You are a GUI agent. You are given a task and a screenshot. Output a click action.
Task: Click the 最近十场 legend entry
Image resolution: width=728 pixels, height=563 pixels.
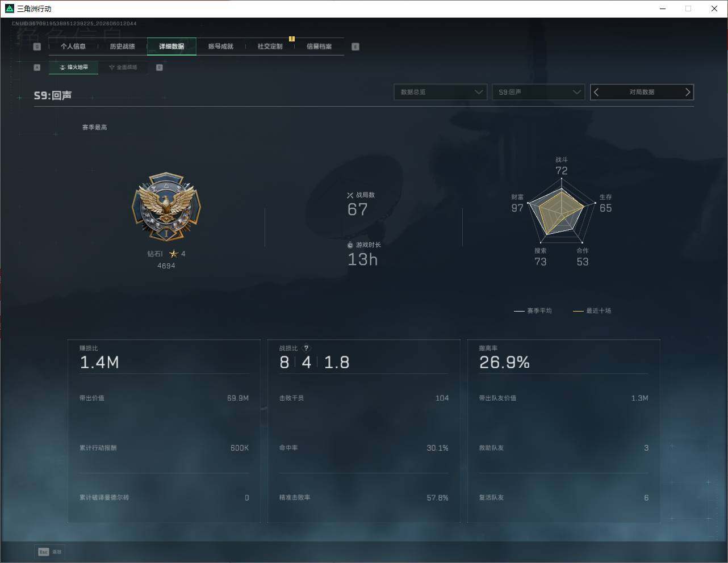pos(592,311)
